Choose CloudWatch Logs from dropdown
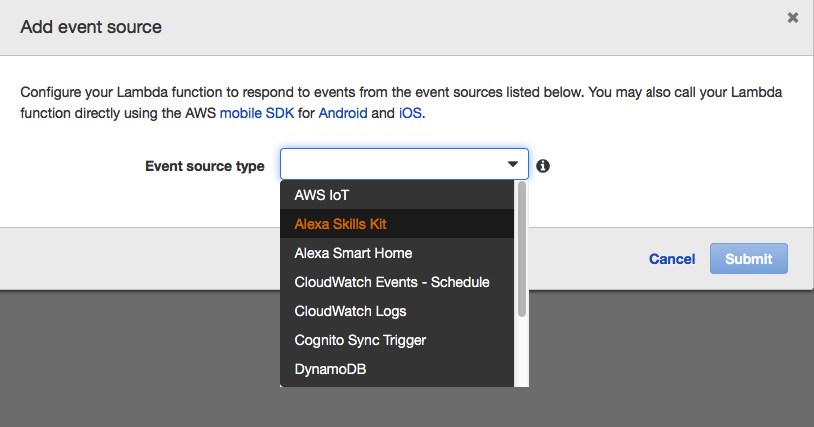The width and height of the screenshot is (814, 427). pyautogui.click(x=350, y=311)
